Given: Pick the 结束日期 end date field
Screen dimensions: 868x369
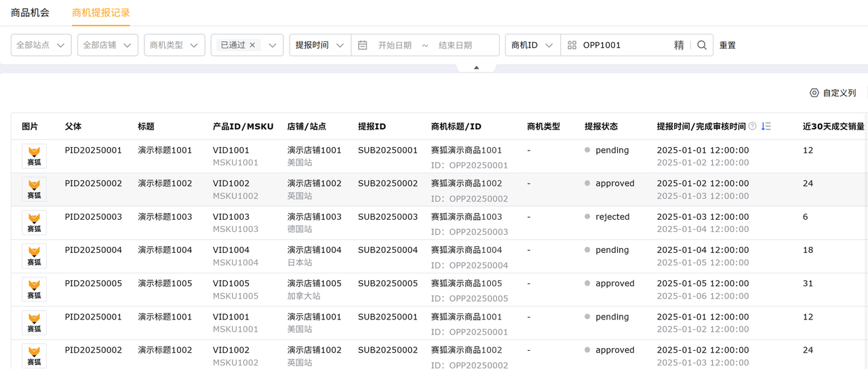Looking at the screenshot, I should click(x=455, y=45).
